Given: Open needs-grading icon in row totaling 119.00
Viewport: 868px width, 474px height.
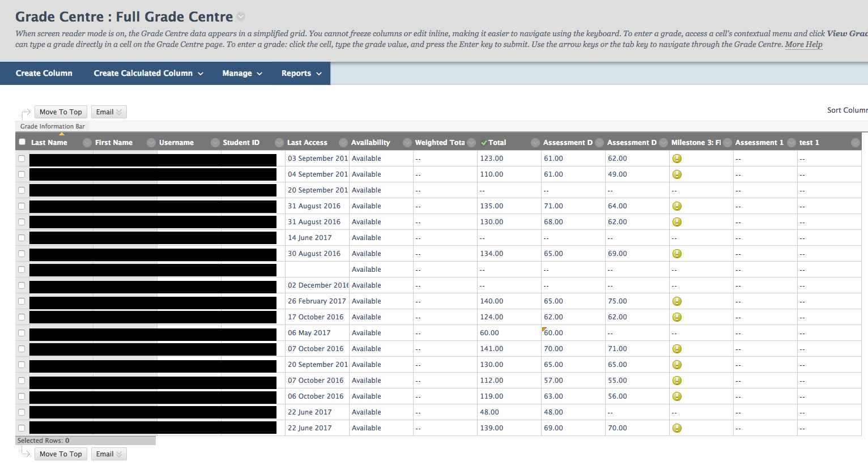Looking at the screenshot, I should point(677,396).
